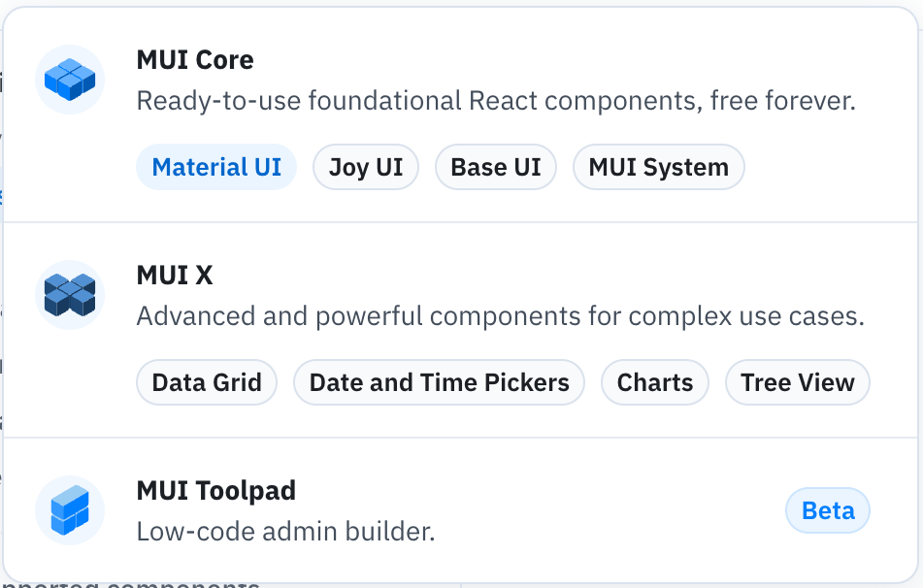Select the Material UI chip

click(x=216, y=167)
